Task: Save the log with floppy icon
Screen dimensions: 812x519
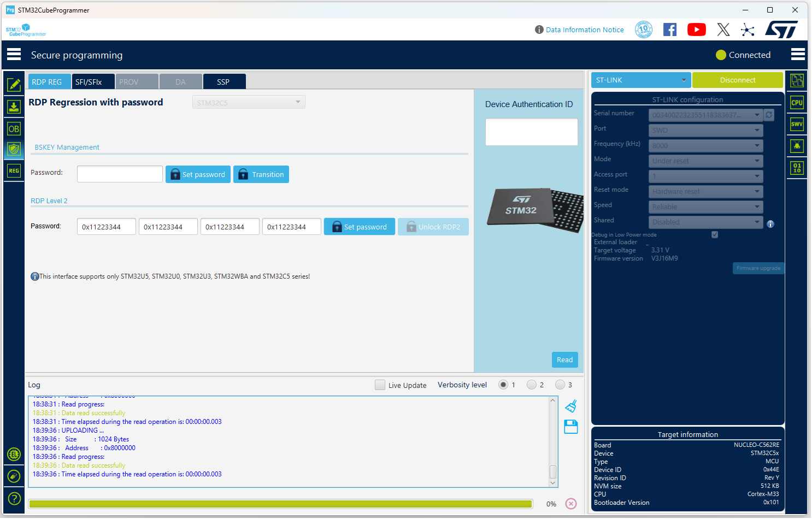Action: tap(571, 427)
